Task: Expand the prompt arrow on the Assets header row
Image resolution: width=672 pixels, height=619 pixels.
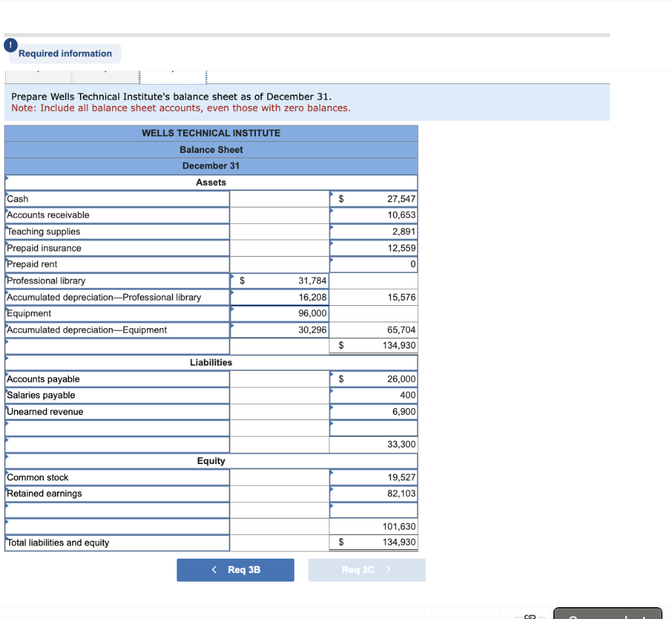Action: point(6,177)
